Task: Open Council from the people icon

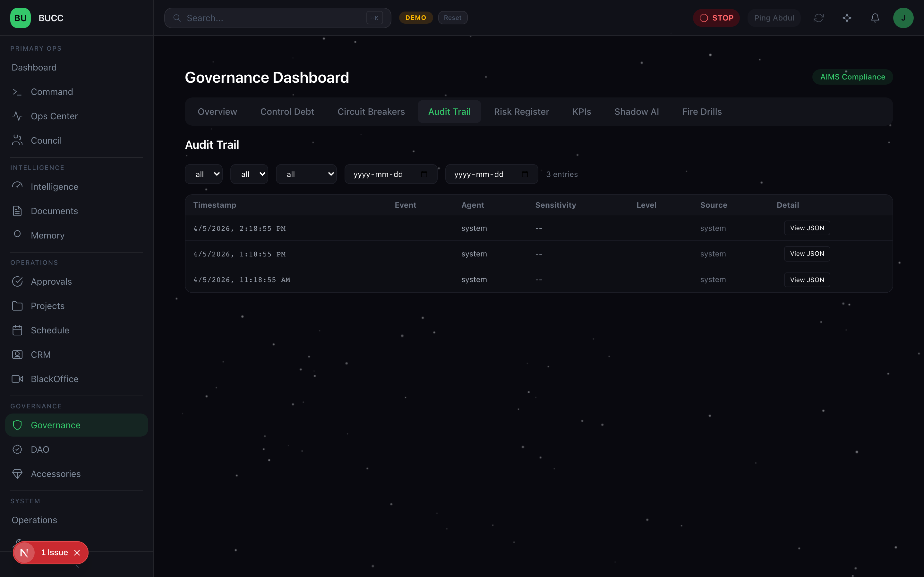Action: click(17, 140)
